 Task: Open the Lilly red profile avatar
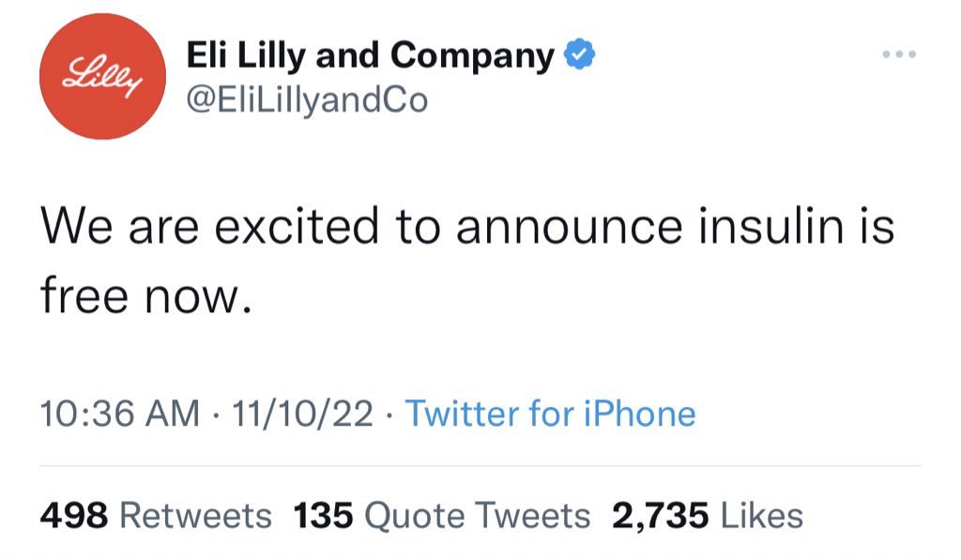[x=102, y=77]
